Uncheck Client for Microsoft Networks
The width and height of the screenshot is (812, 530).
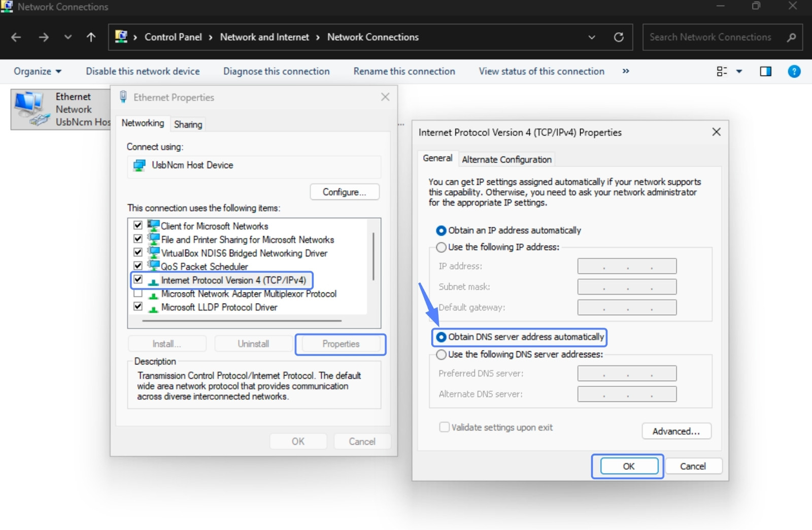tap(138, 225)
